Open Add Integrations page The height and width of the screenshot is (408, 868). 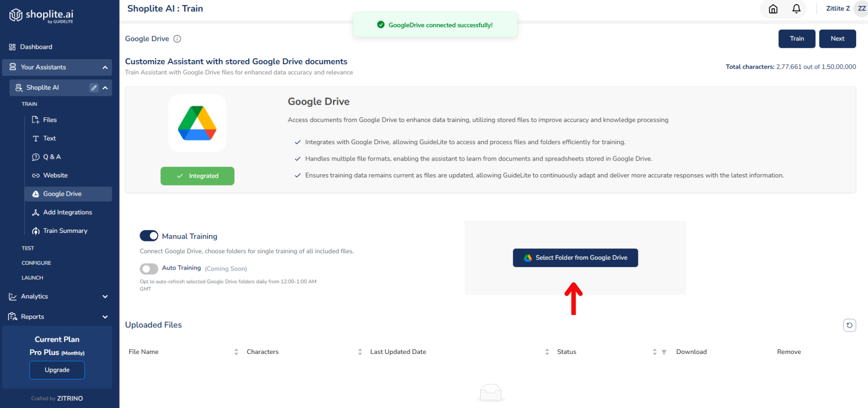coord(68,212)
